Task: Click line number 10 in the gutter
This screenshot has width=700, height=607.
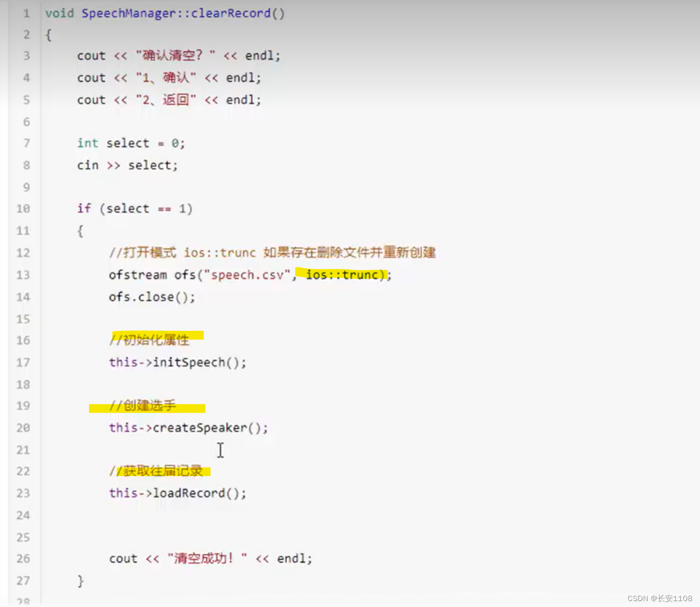Action: click(23, 209)
